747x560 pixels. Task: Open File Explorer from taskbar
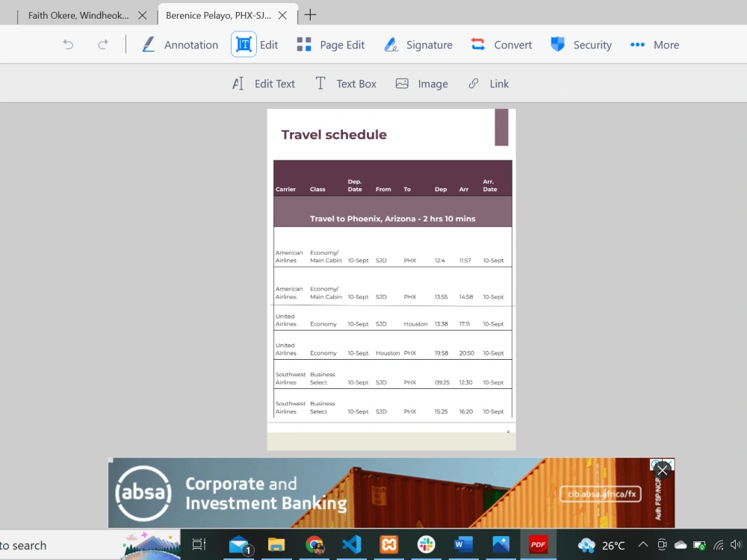[276, 544]
